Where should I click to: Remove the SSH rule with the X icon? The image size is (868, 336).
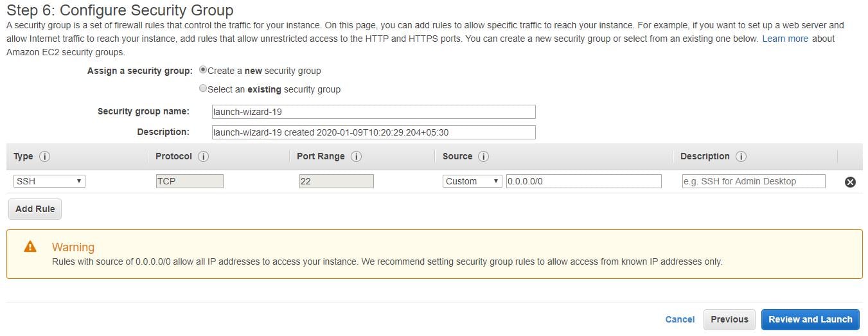(x=850, y=182)
